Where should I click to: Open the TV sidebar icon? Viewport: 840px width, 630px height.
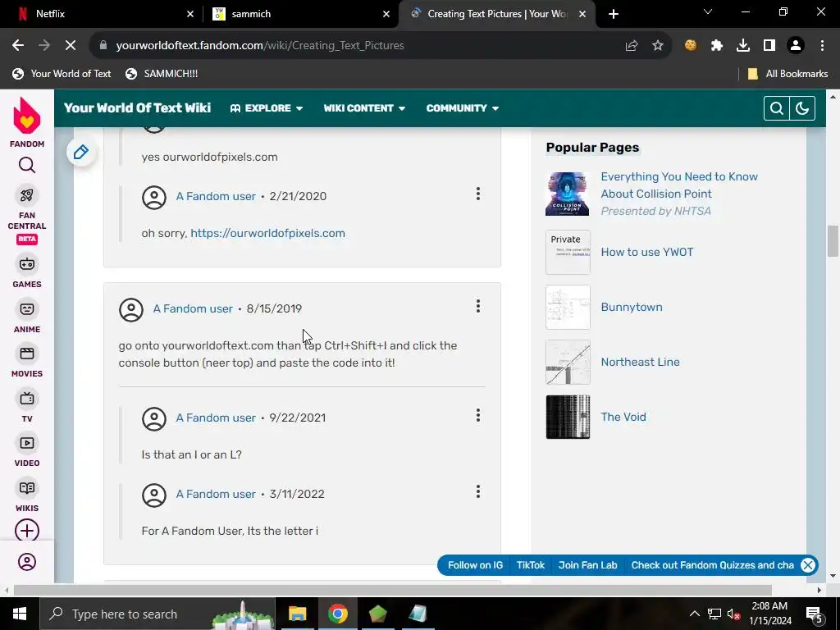pos(27,399)
